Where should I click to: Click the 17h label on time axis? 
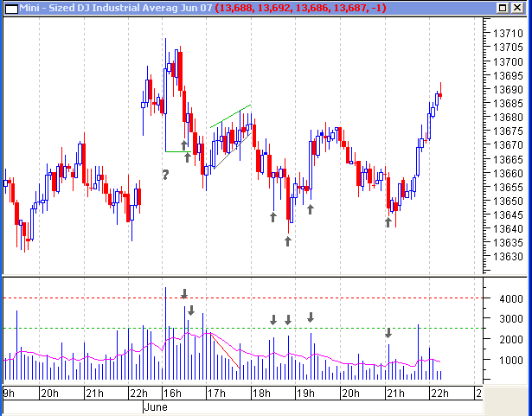coord(216,394)
